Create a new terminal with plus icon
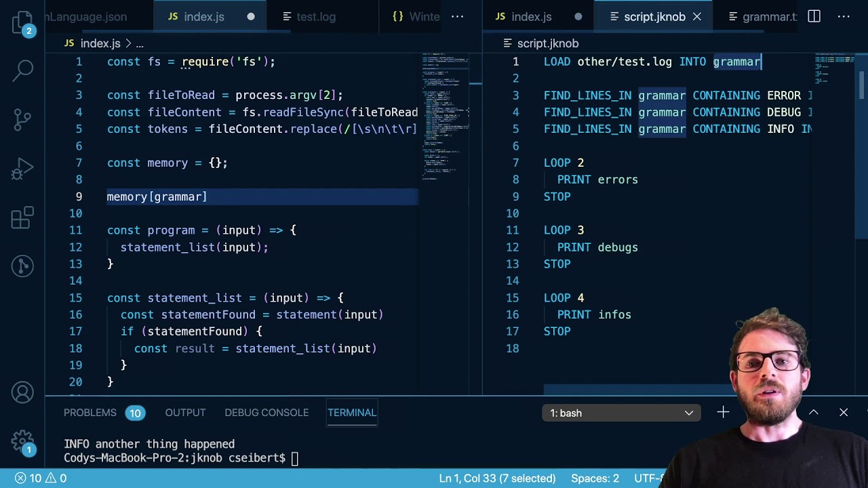 (x=723, y=412)
